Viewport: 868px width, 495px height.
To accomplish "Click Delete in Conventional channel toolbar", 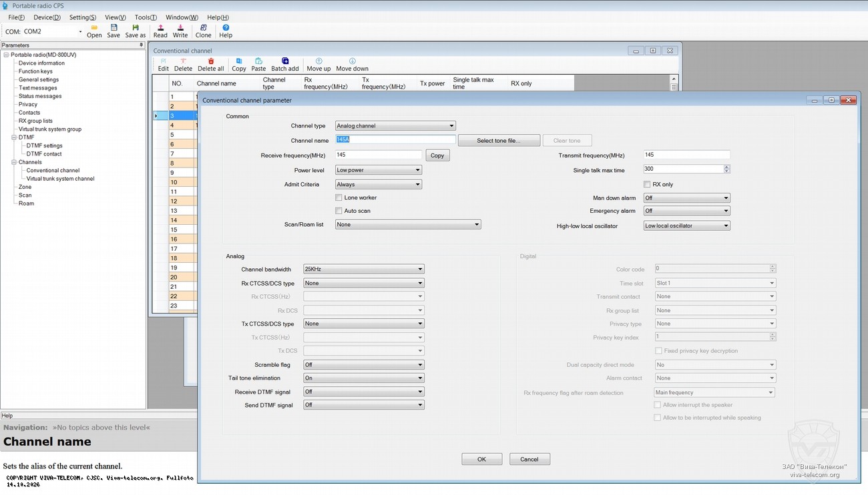I will tap(183, 65).
